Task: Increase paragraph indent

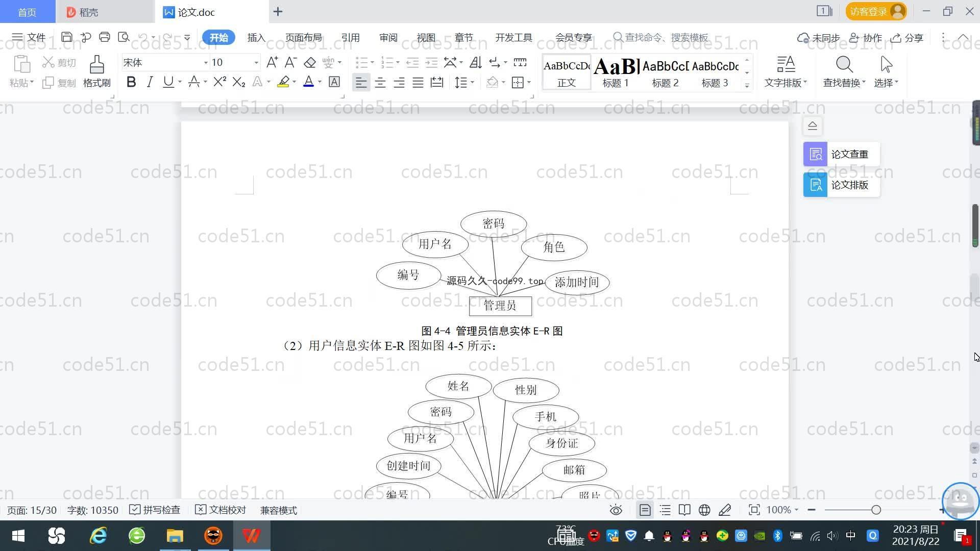Action: [x=432, y=62]
